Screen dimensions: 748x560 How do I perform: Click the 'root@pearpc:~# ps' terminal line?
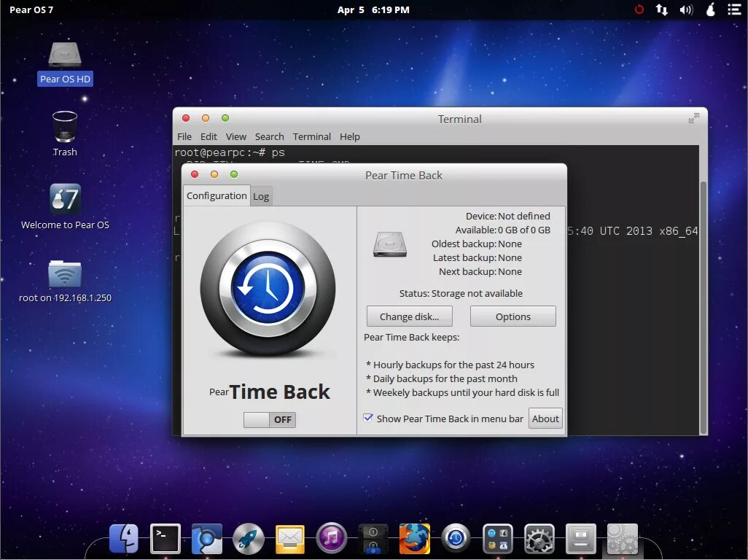tap(230, 152)
